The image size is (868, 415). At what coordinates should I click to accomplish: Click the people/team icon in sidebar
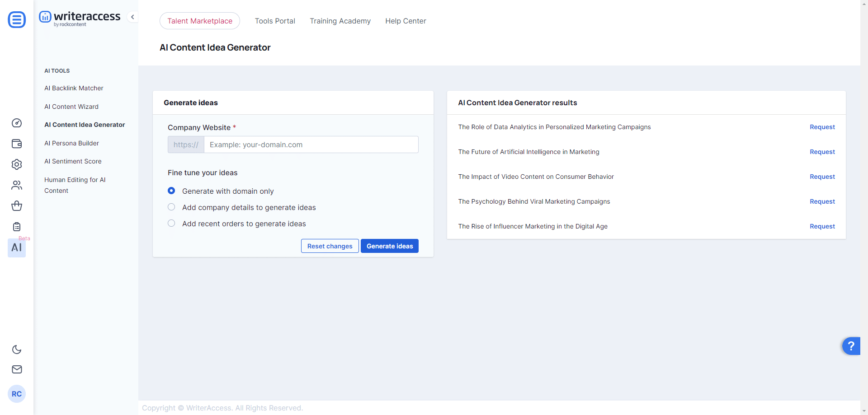click(x=17, y=185)
